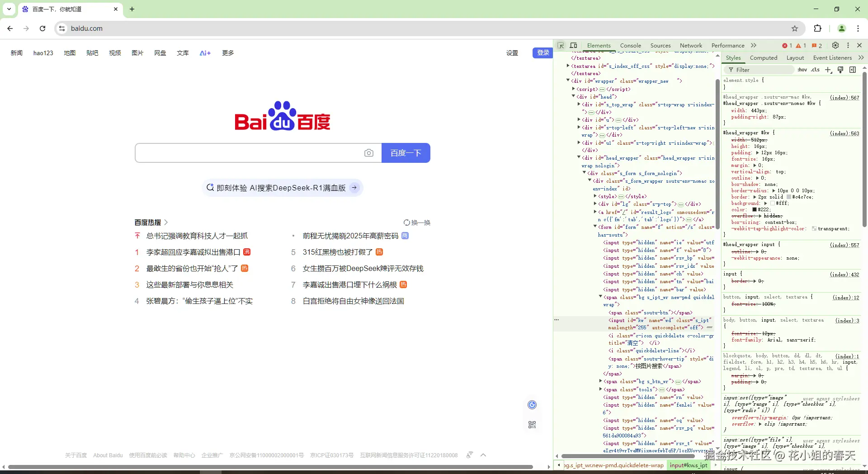
Task: Expand more DevTools tabs with the chevron
Action: point(754,45)
